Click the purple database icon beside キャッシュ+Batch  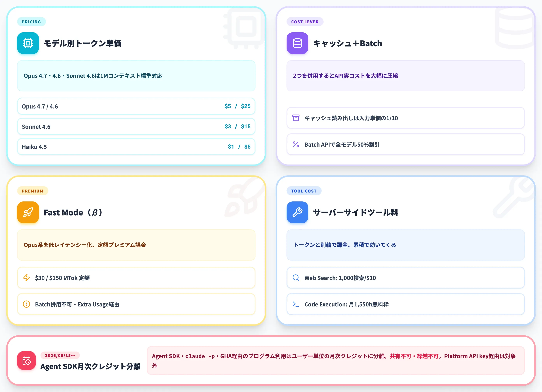pyautogui.click(x=297, y=43)
